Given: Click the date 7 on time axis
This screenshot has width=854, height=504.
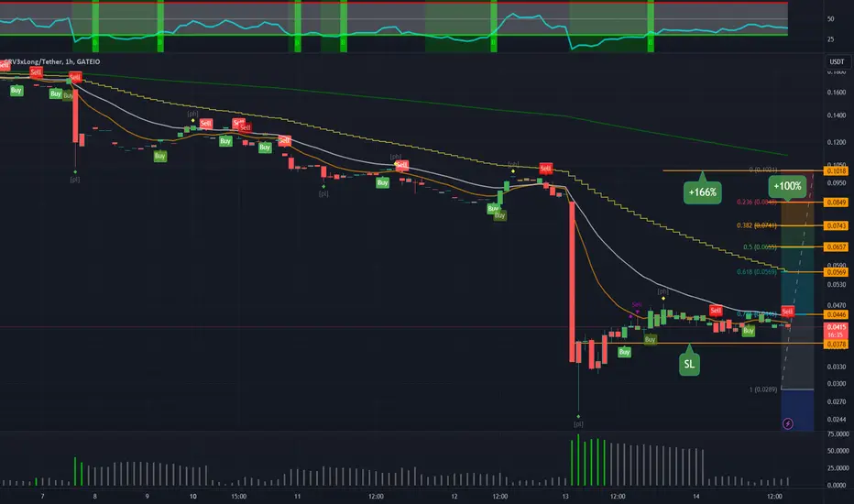Looking at the screenshot, I should pyautogui.click(x=42, y=497).
